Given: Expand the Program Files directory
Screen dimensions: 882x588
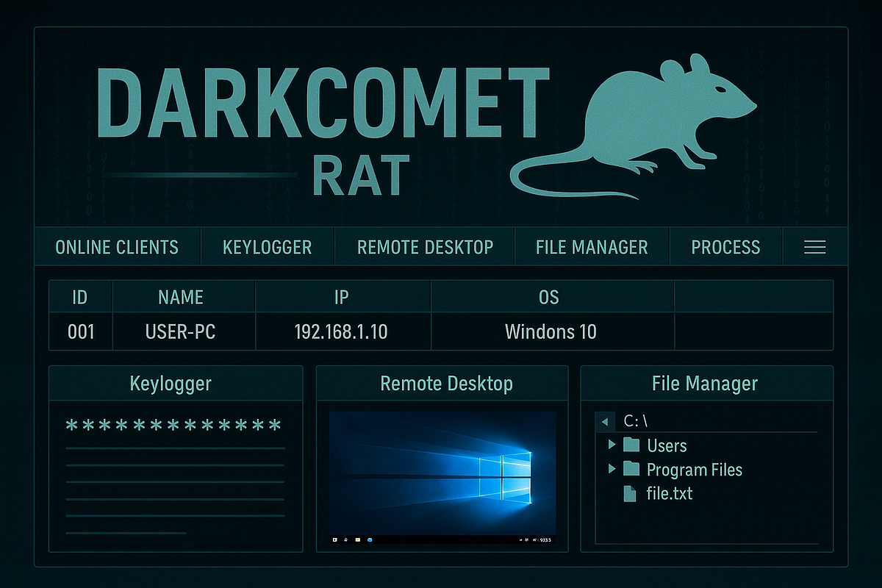Looking at the screenshot, I should click(612, 470).
